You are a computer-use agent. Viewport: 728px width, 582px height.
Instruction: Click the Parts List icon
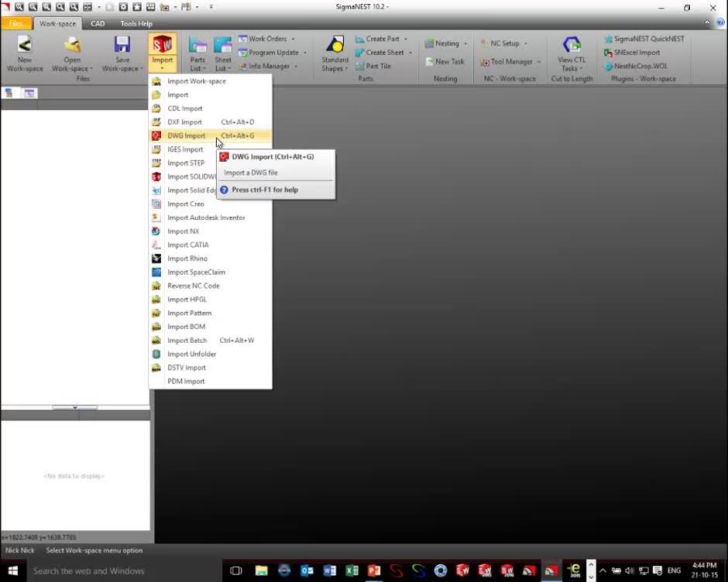(x=197, y=46)
